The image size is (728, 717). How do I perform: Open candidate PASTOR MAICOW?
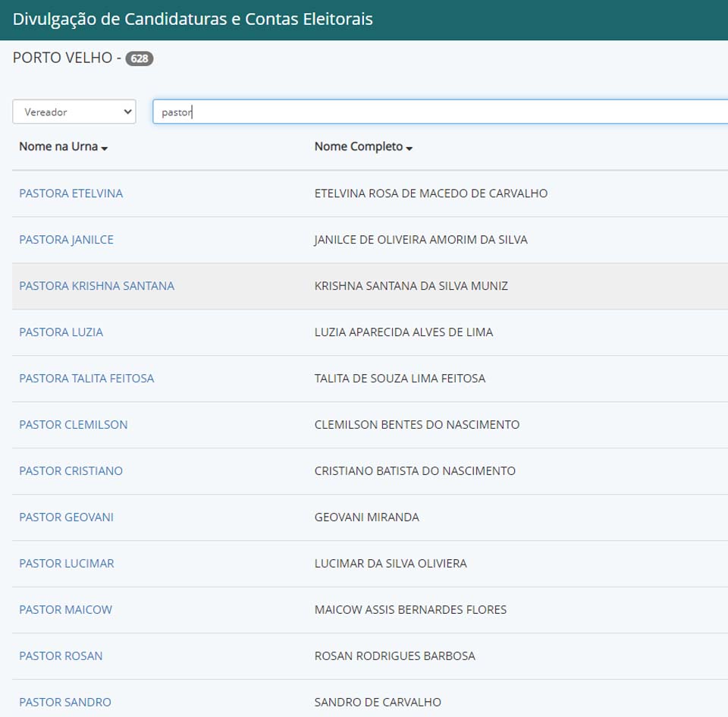(65, 610)
